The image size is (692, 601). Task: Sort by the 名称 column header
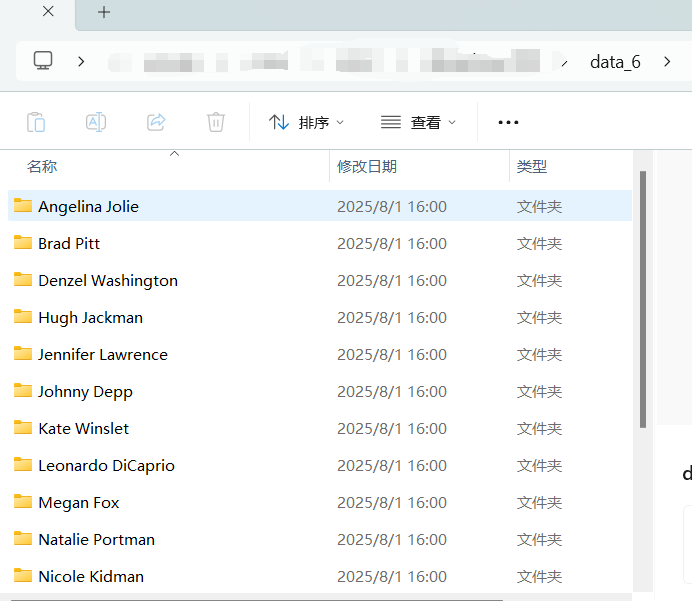coord(42,166)
